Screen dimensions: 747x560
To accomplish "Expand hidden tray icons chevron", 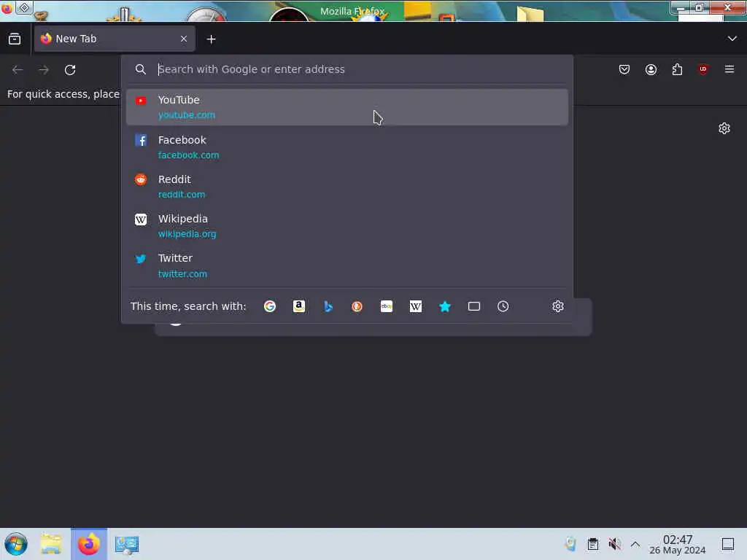I will (x=635, y=544).
